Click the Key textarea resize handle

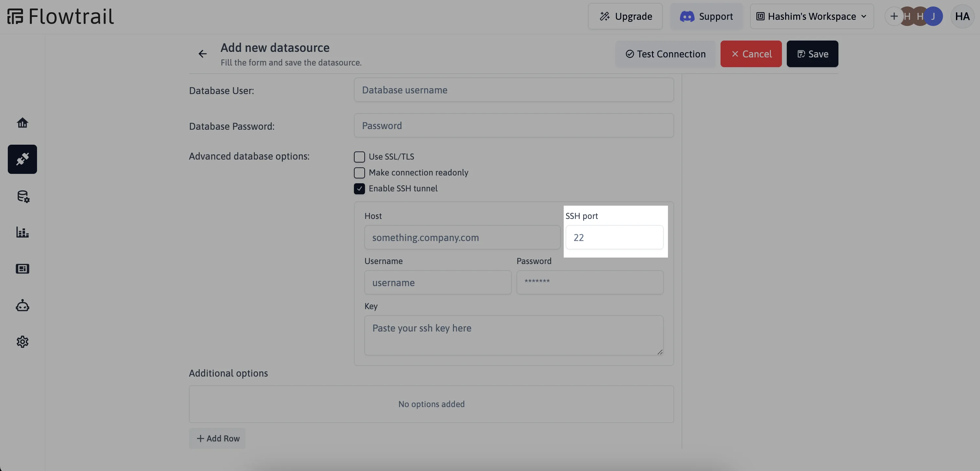click(x=660, y=352)
